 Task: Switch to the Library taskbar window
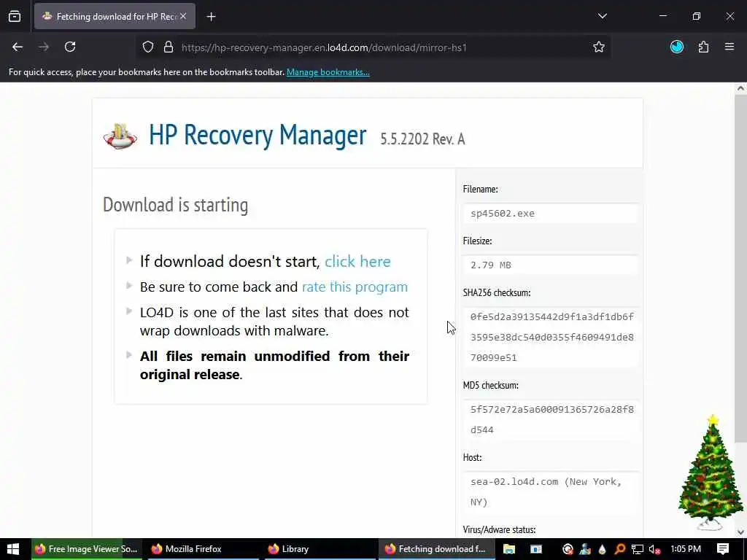(320, 549)
